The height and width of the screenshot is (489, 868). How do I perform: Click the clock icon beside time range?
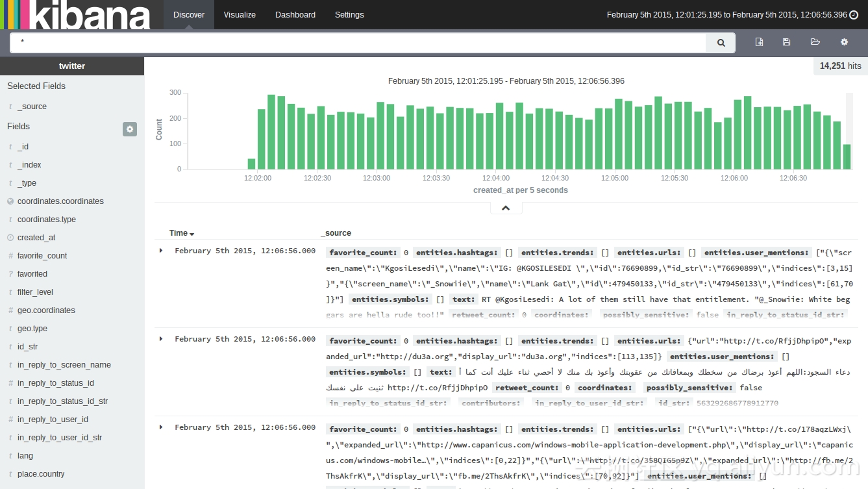pos(854,15)
